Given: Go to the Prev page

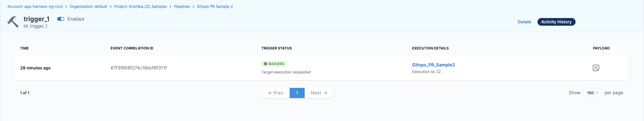Looking at the screenshot, I should [x=276, y=93].
